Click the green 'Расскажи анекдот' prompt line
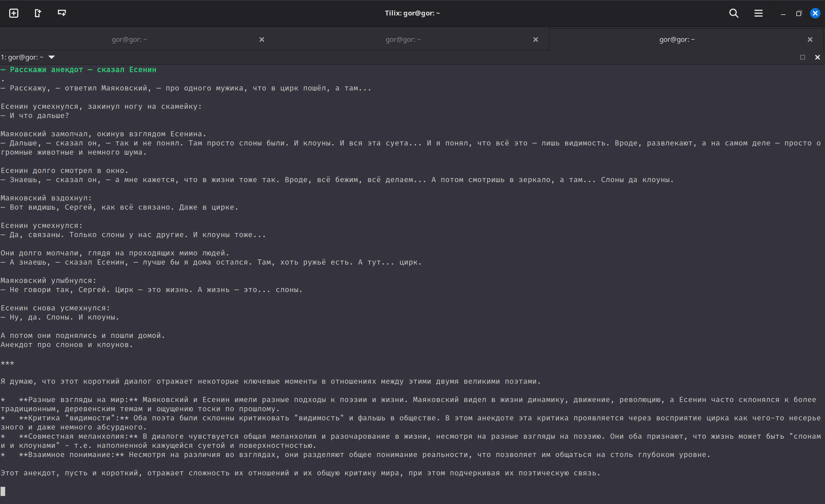This screenshot has width=825, height=504. point(79,70)
